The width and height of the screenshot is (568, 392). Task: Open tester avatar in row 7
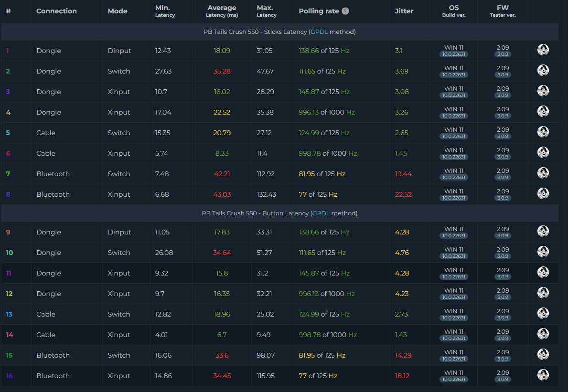[543, 173]
